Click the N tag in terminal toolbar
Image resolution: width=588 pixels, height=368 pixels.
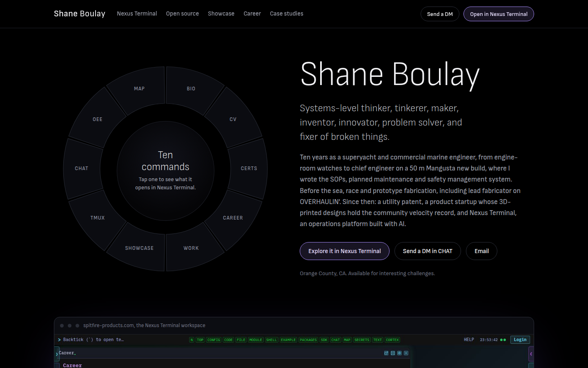coord(192,340)
